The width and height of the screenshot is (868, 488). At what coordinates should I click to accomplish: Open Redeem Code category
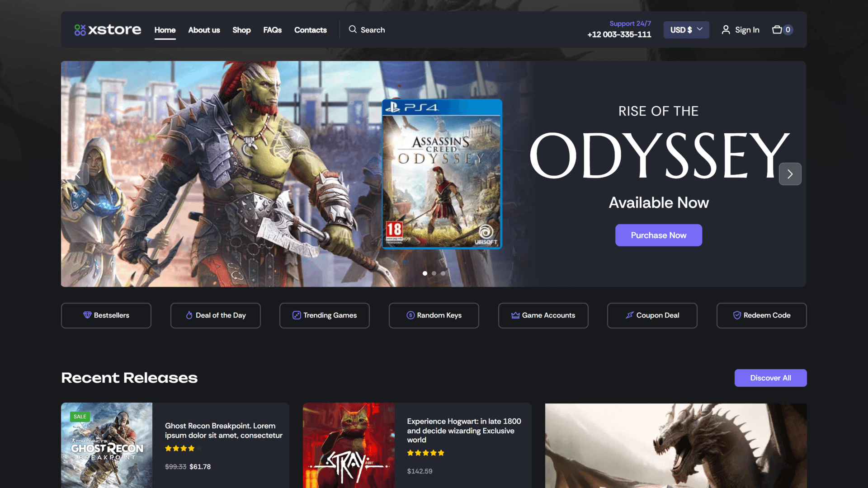761,315
